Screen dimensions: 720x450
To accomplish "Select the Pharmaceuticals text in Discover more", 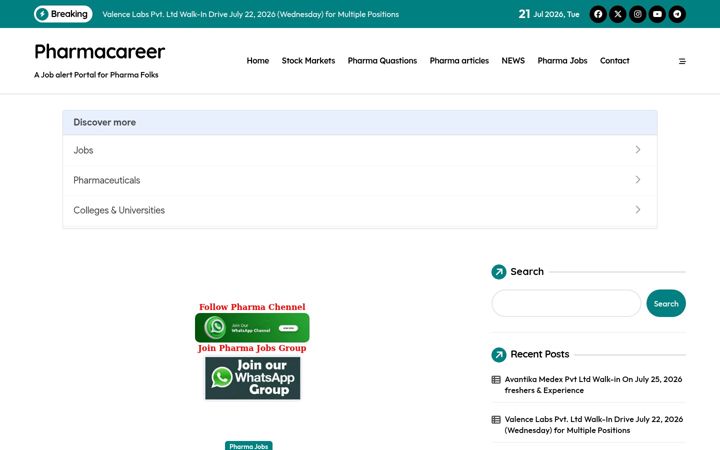I will 107,180.
